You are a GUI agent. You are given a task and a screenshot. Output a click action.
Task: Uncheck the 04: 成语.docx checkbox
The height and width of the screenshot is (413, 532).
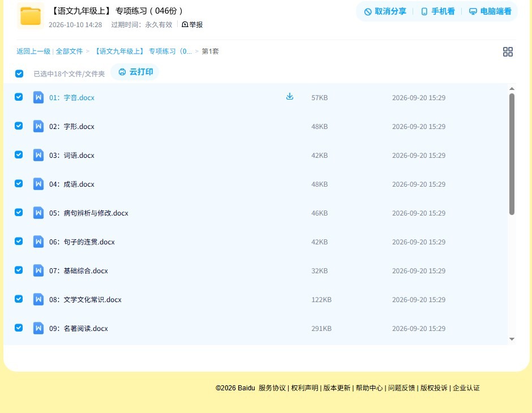pyautogui.click(x=19, y=183)
